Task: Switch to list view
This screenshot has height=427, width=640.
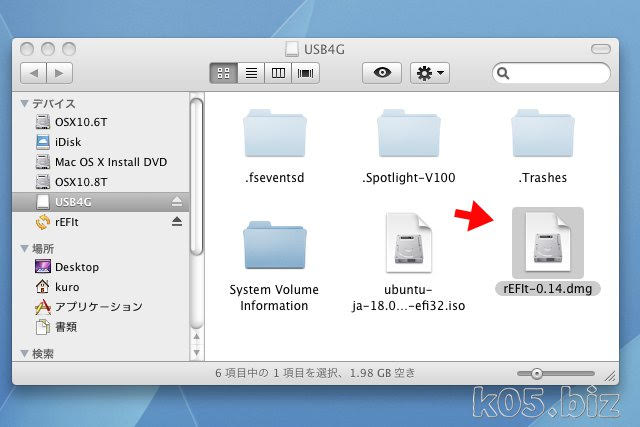Action: point(251,73)
